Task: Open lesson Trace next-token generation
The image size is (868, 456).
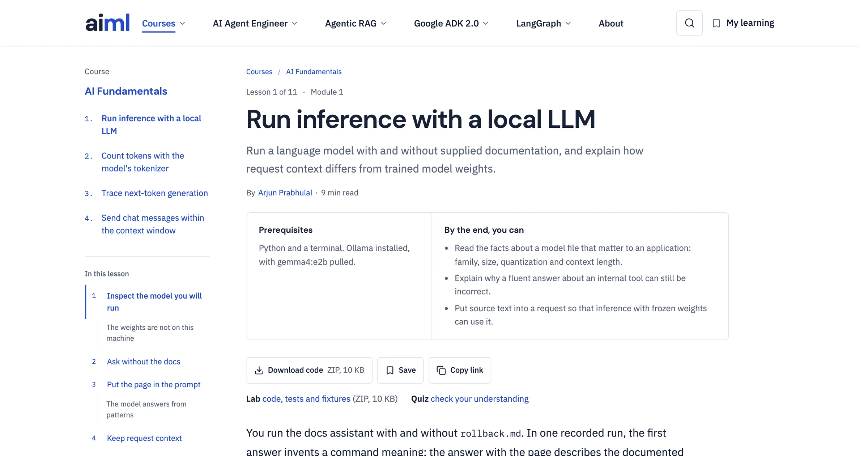Action: pyautogui.click(x=154, y=193)
